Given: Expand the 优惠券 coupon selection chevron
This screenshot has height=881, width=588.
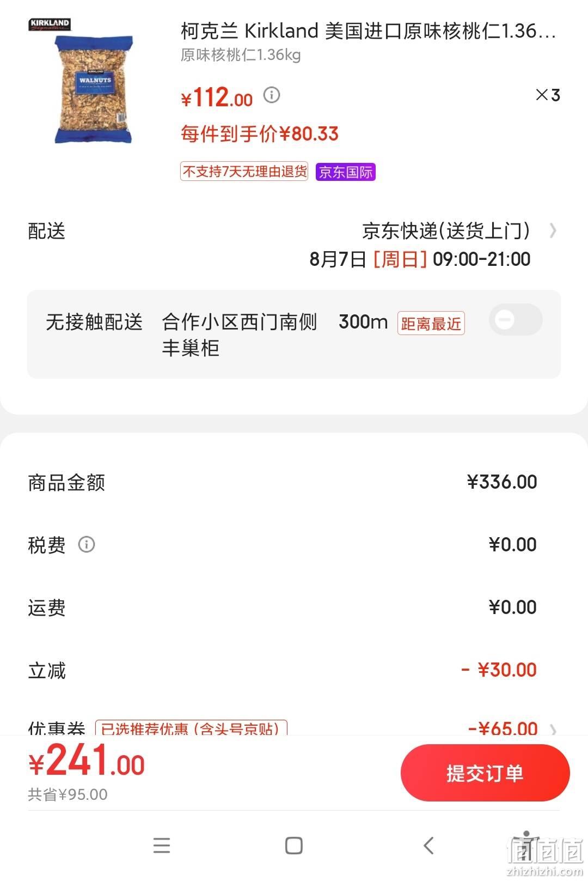Looking at the screenshot, I should click(553, 729).
